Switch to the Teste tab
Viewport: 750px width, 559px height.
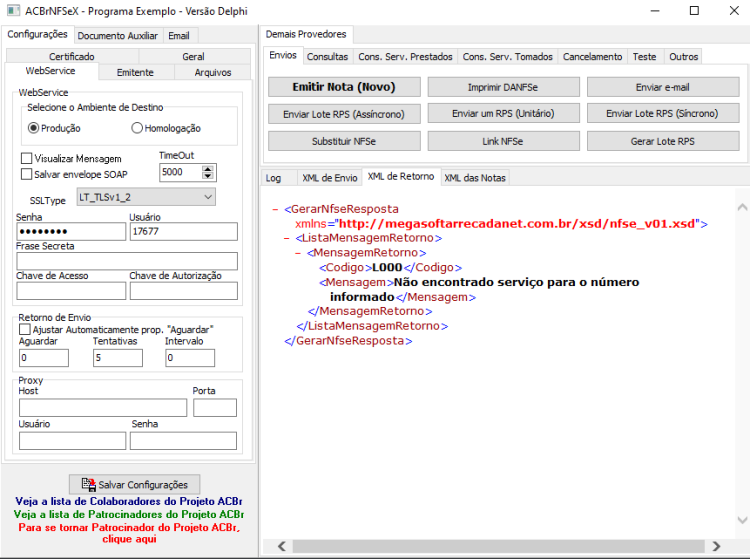(645, 56)
